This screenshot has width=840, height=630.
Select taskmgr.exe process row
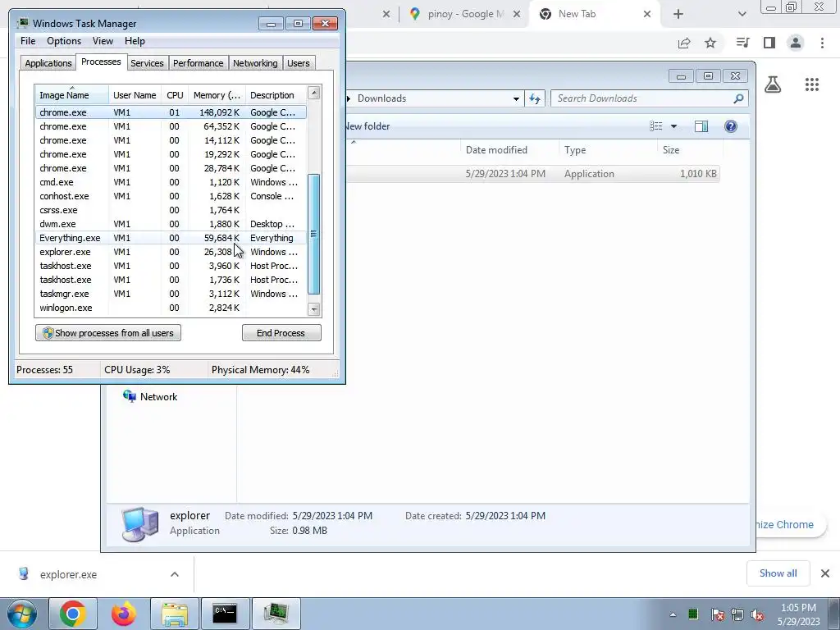point(171,294)
